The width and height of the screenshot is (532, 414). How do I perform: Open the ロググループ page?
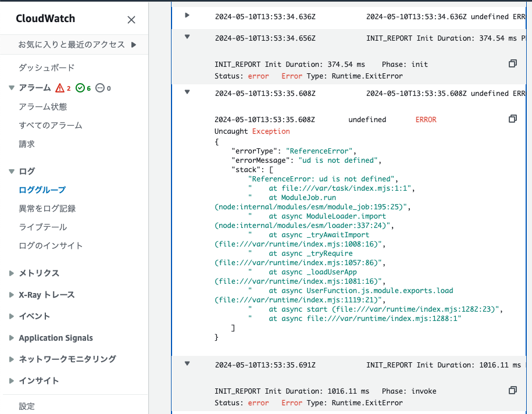tap(38, 190)
